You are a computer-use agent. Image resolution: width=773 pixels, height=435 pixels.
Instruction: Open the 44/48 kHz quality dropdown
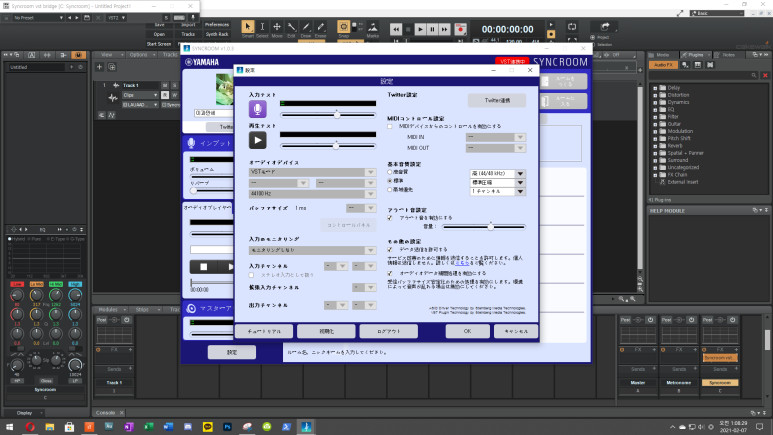point(497,174)
